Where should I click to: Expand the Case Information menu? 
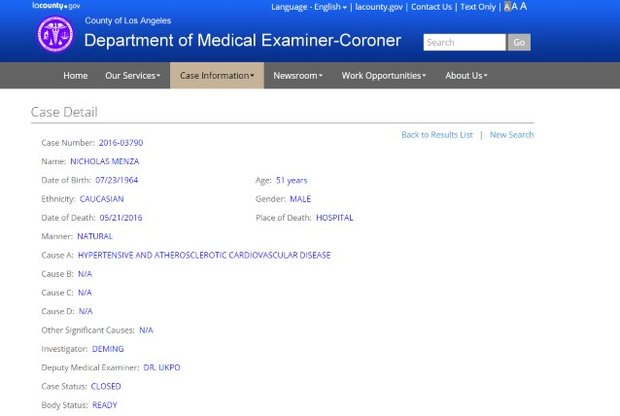click(x=217, y=76)
